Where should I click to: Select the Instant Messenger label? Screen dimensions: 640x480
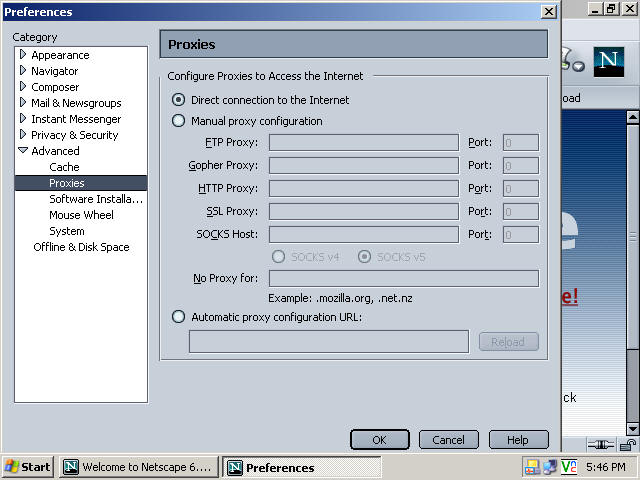[76, 119]
